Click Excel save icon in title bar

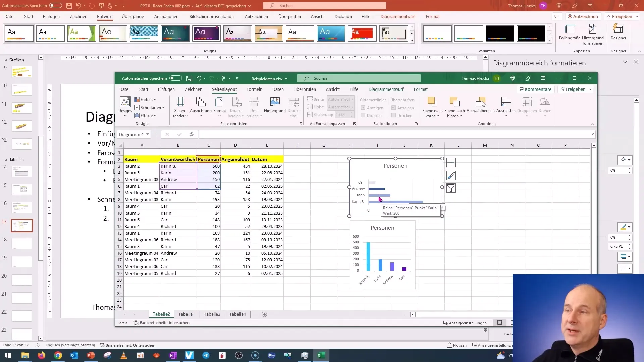click(x=189, y=78)
